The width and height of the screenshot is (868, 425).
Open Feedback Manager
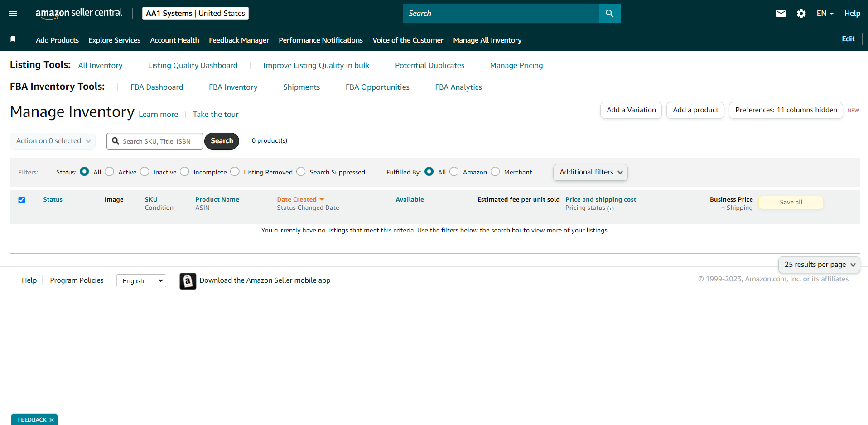pos(239,40)
